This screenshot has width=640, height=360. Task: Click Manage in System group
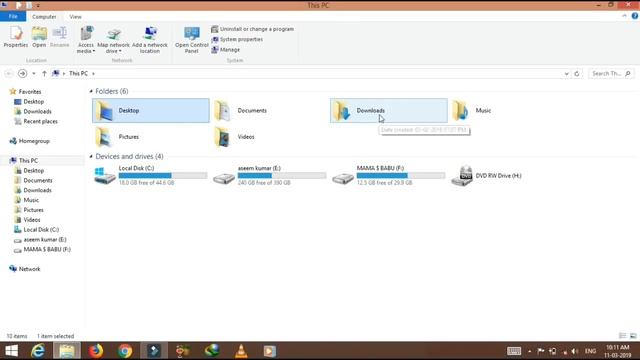(226, 49)
